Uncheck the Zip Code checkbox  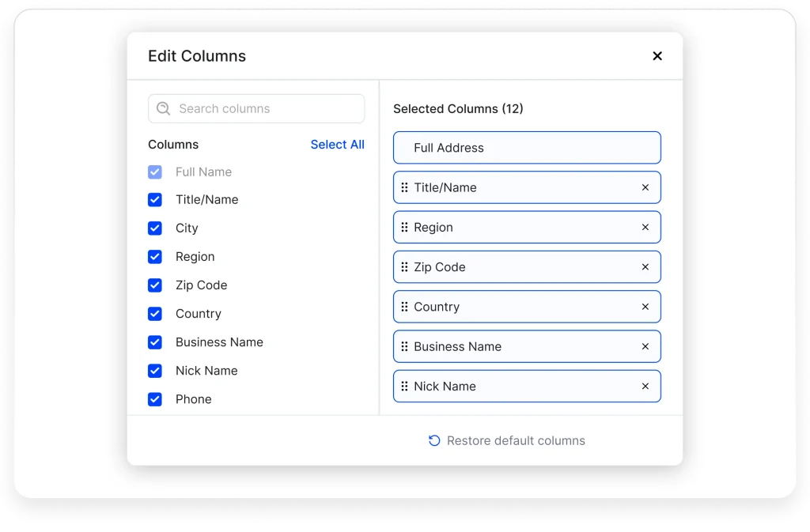pos(155,285)
